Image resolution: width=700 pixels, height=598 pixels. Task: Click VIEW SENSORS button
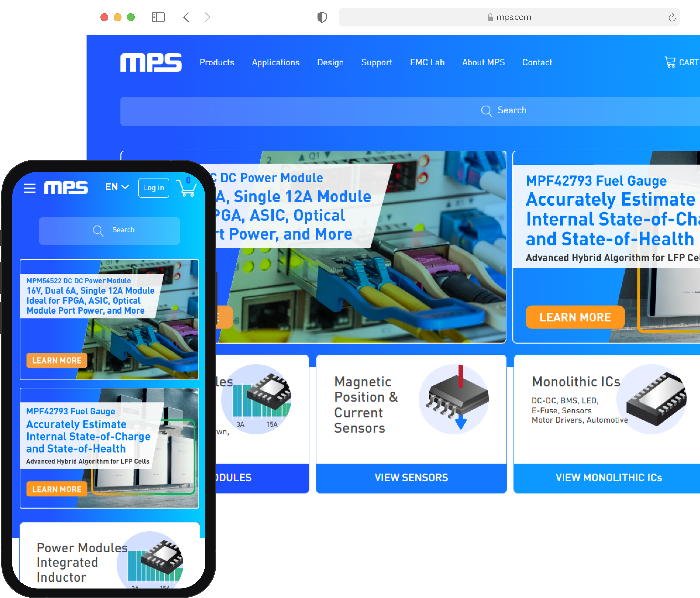pyautogui.click(x=411, y=478)
